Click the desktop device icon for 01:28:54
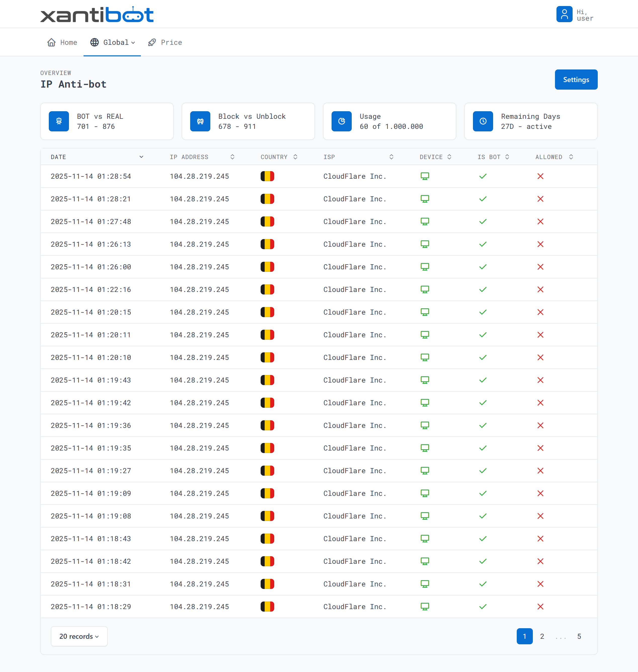The height and width of the screenshot is (672, 638). click(424, 176)
